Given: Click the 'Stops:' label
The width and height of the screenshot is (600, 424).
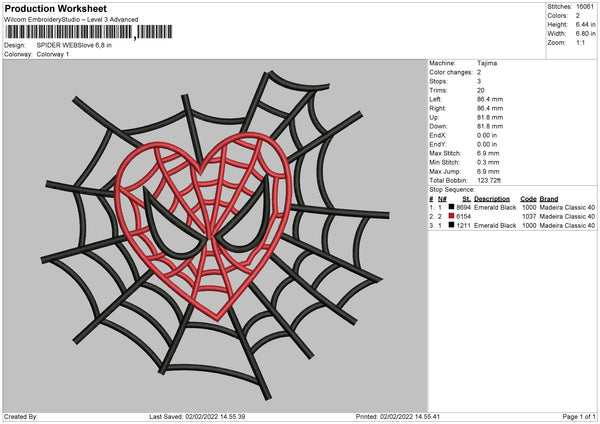Looking at the screenshot, I should 438,82.
